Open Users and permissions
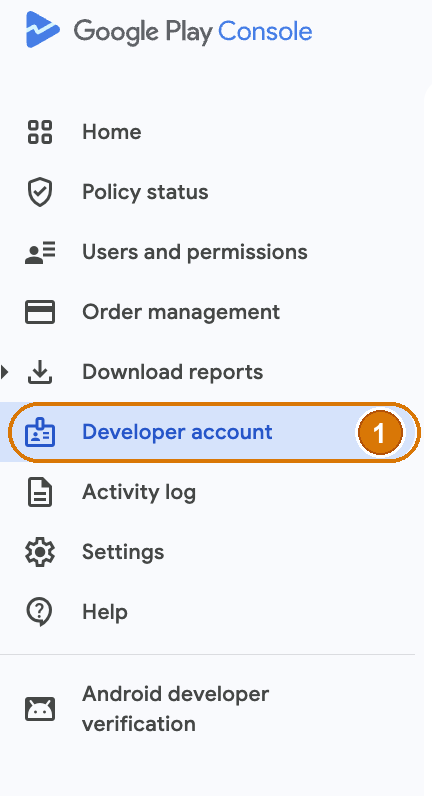The width and height of the screenshot is (432, 796). coord(195,252)
